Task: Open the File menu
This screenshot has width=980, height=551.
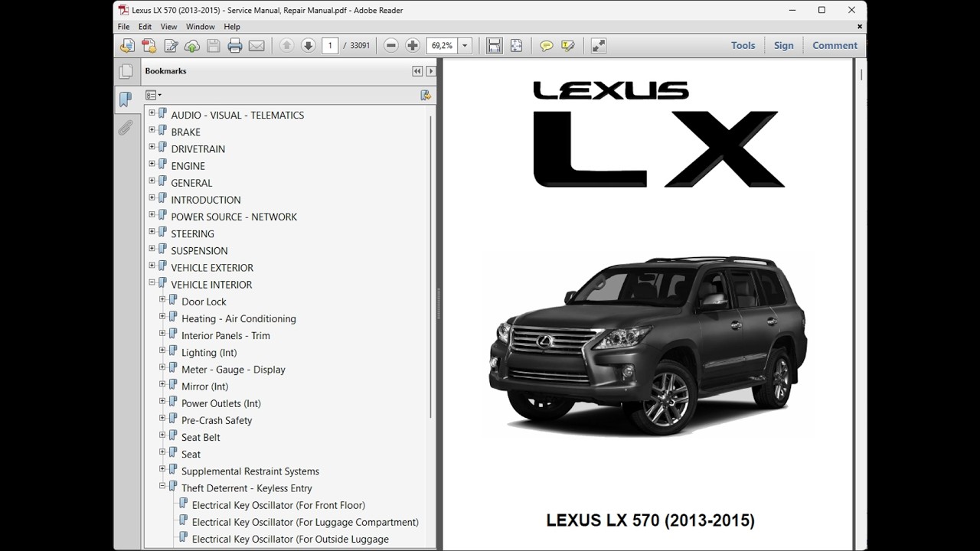Action: [123, 27]
